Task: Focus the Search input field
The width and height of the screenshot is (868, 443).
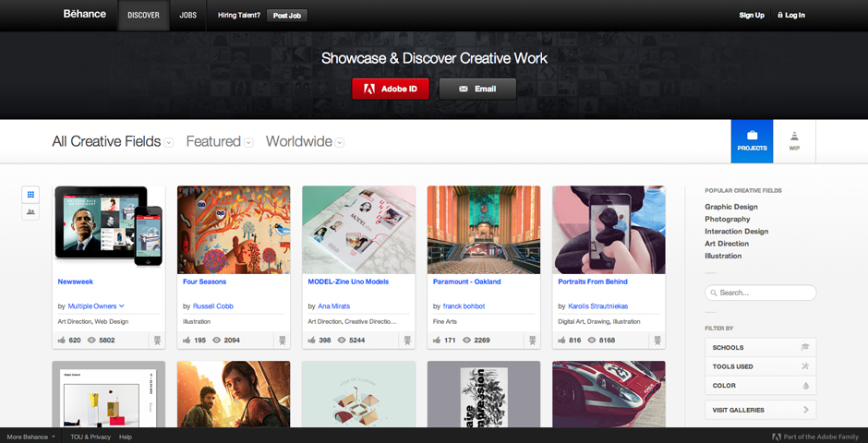Action: point(761,293)
